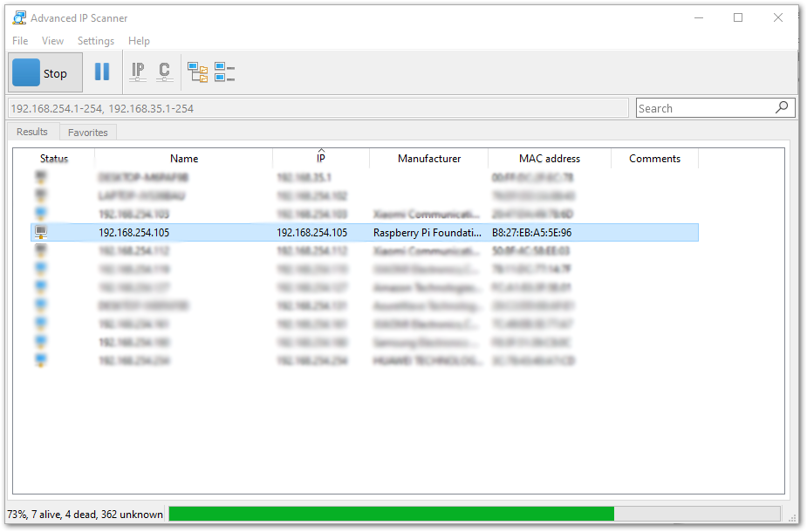Viewport: 807px width, 532px height.
Task: Click the IP range address field
Action: point(318,108)
